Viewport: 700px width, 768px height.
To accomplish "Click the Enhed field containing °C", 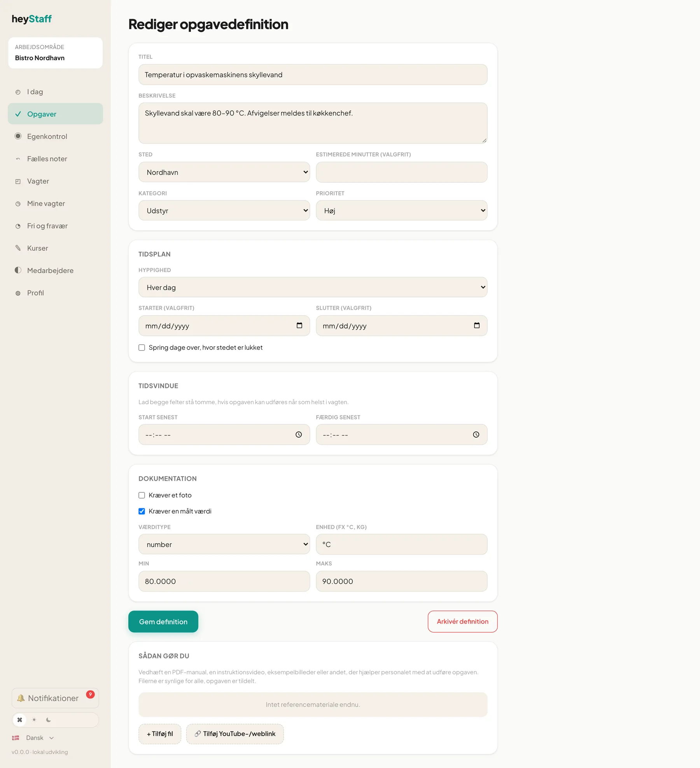I will pyautogui.click(x=401, y=544).
